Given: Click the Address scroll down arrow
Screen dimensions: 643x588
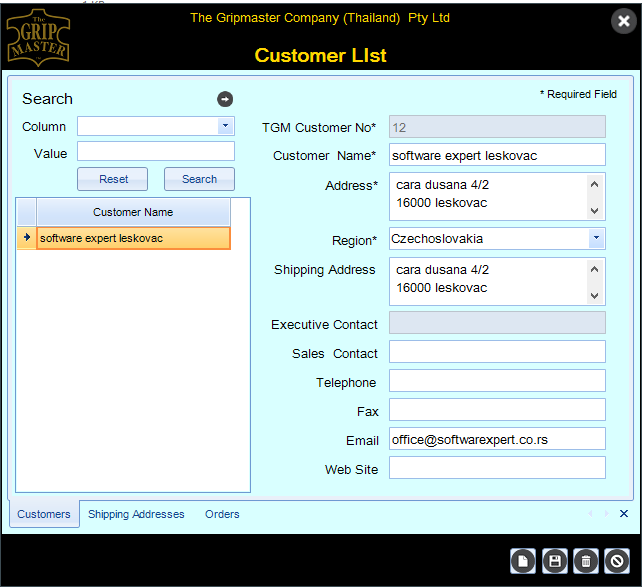Looking at the screenshot, I should click(594, 211).
